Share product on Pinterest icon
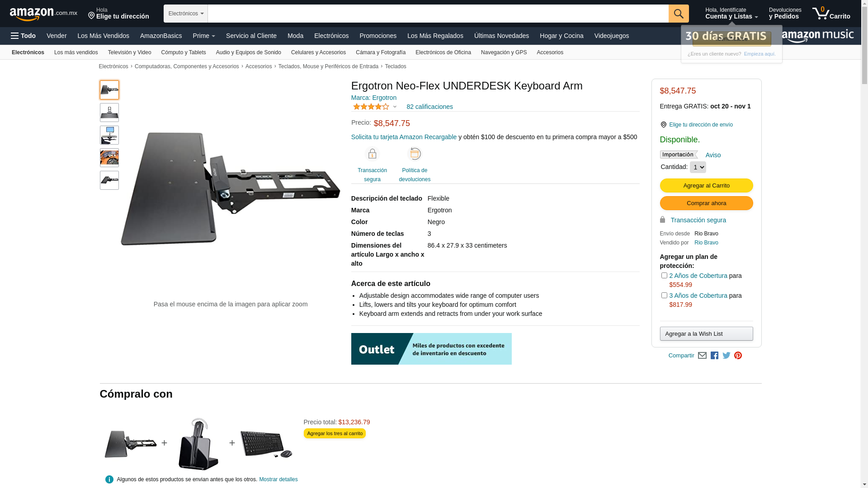The height and width of the screenshot is (488, 868). [x=738, y=356]
